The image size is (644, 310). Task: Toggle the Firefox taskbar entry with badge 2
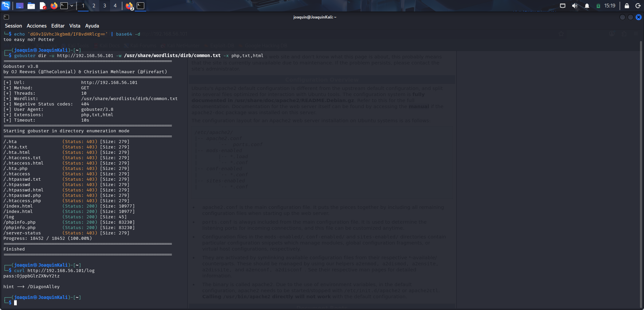[x=129, y=6]
